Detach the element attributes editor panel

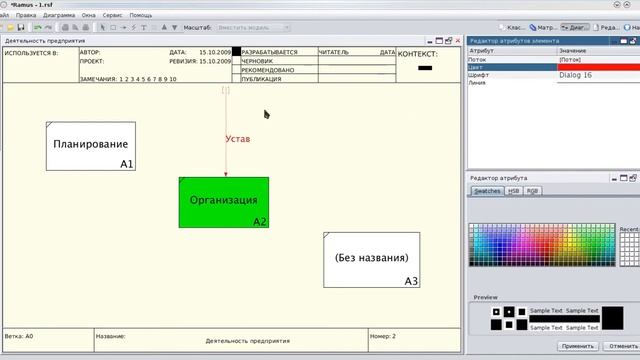click(633, 41)
